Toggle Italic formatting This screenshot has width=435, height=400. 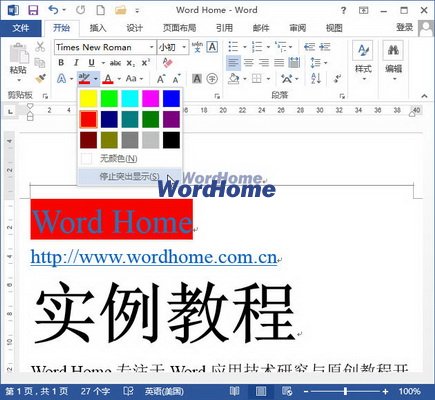click(x=76, y=63)
